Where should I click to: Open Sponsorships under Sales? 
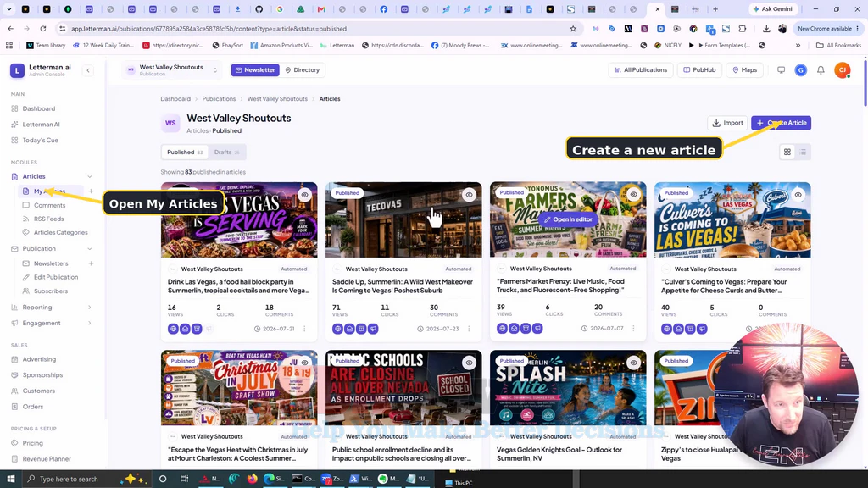pos(42,375)
